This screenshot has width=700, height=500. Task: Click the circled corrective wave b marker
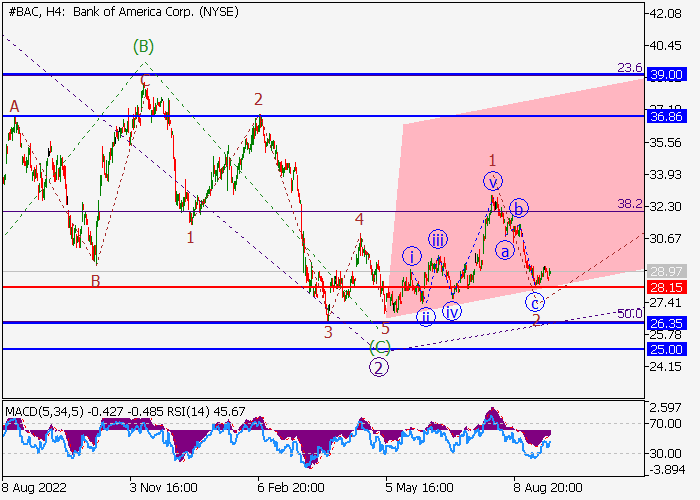pos(519,208)
